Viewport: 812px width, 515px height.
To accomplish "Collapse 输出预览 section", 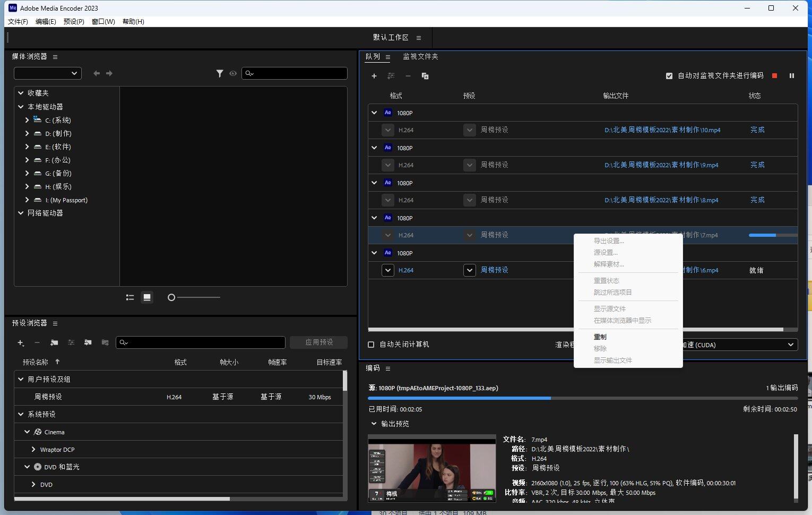I will pos(374,424).
